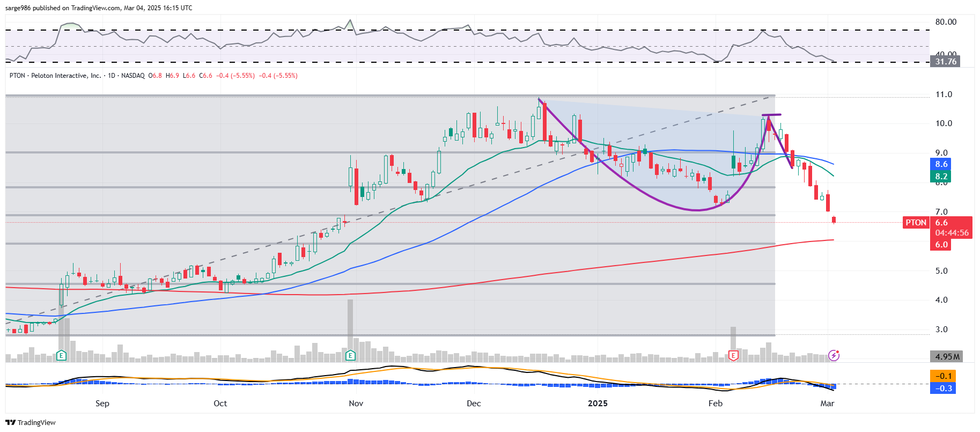Select the green 8.2 moving average label
The image size is (980, 432).
(941, 177)
